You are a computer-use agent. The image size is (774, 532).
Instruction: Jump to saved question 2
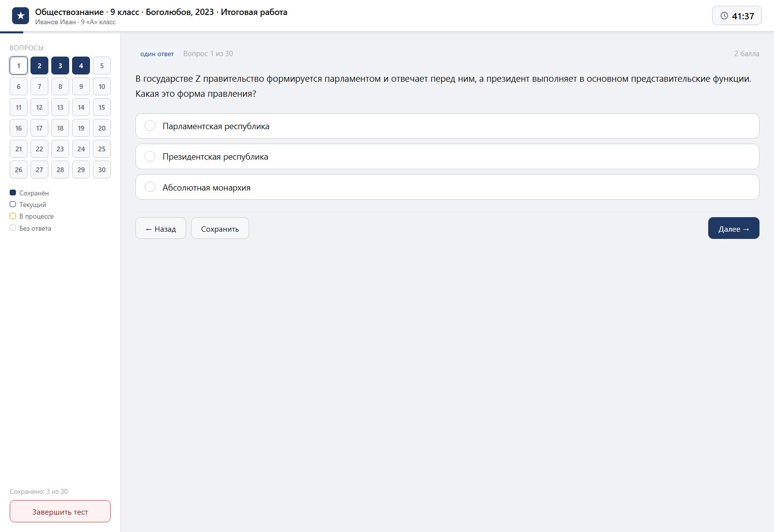click(x=39, y=66)
